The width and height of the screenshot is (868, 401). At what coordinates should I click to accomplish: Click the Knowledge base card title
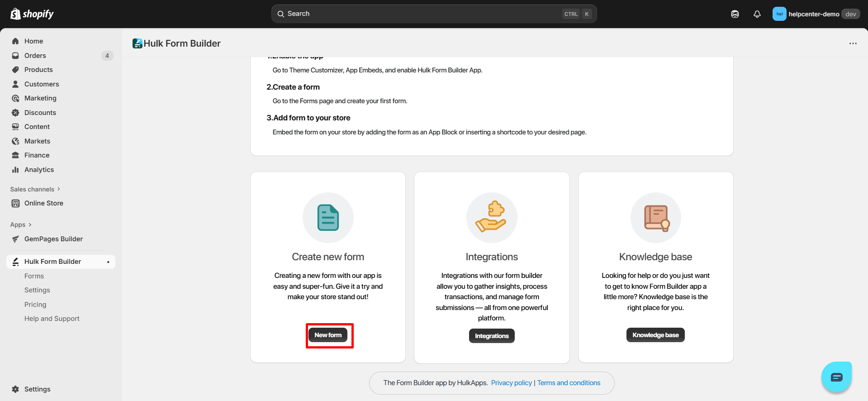[656, 257]
